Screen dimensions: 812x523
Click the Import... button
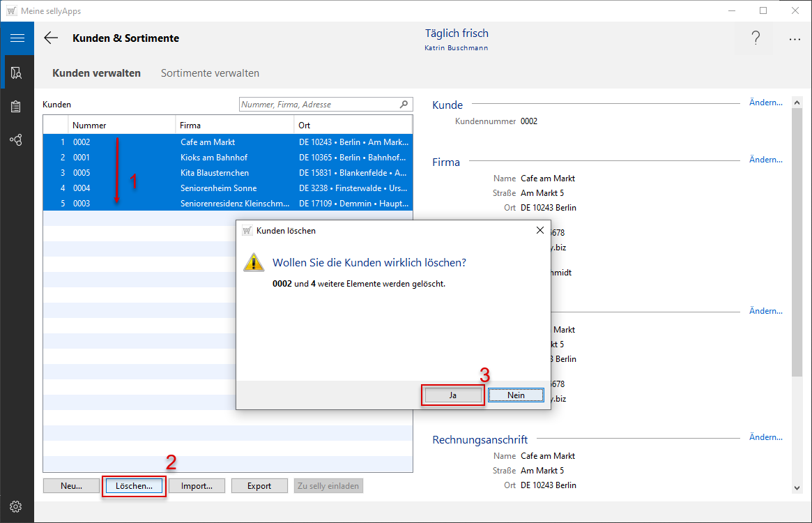coord(197,486)
